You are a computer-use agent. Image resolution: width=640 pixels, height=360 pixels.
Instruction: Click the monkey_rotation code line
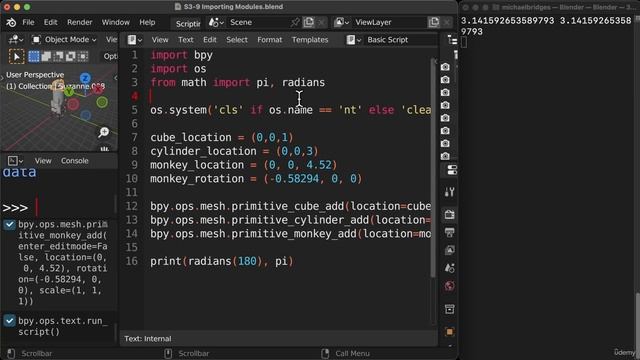pos(256,179)
